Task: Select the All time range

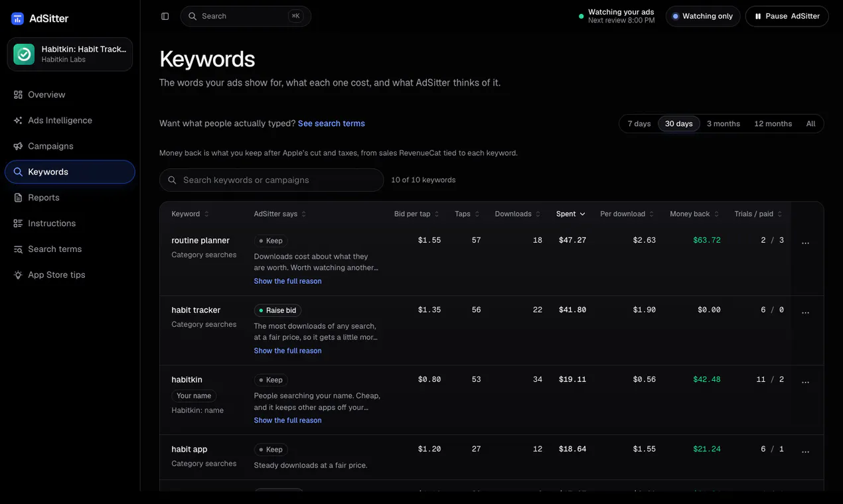Action: pos(810,124)
